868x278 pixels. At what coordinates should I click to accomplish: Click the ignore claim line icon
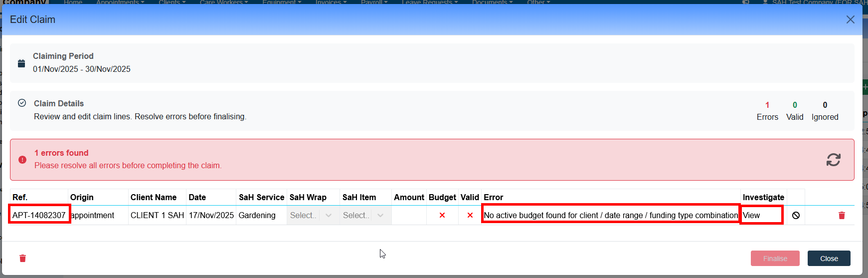click(796, 215)
